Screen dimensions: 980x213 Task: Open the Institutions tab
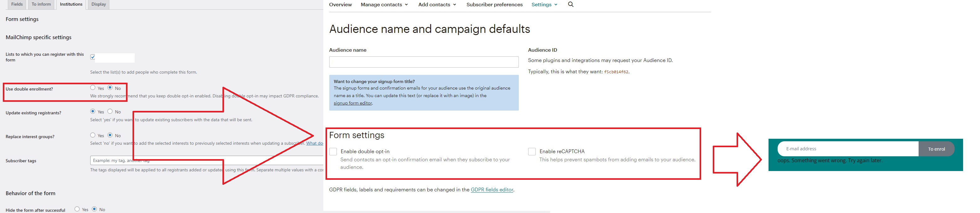71,4
